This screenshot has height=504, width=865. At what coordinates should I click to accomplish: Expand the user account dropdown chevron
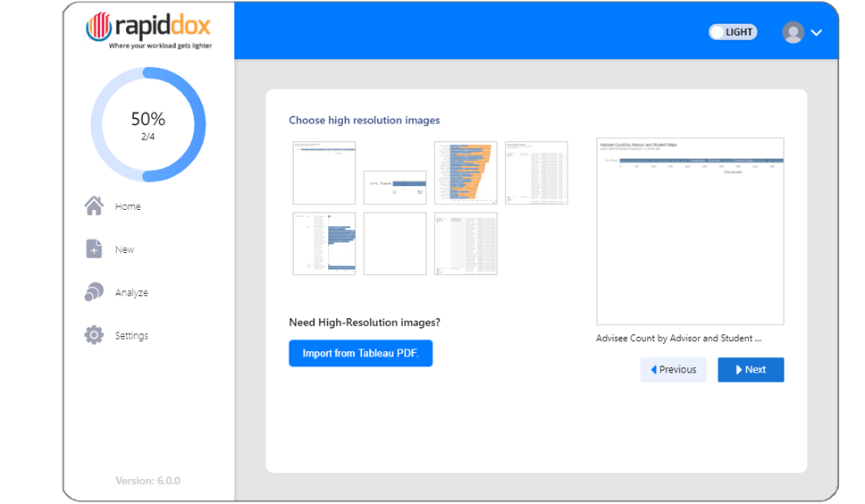point(817,32)
